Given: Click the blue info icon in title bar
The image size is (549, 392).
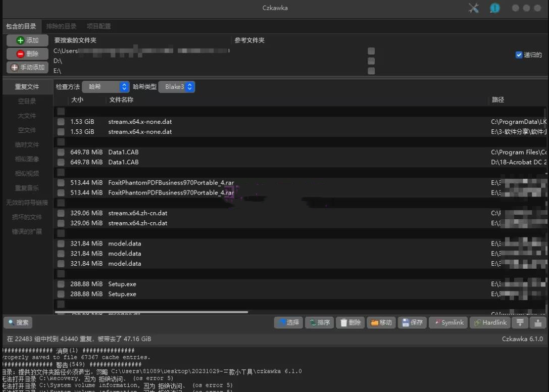Looking at the screenshot, I should 494,8.
